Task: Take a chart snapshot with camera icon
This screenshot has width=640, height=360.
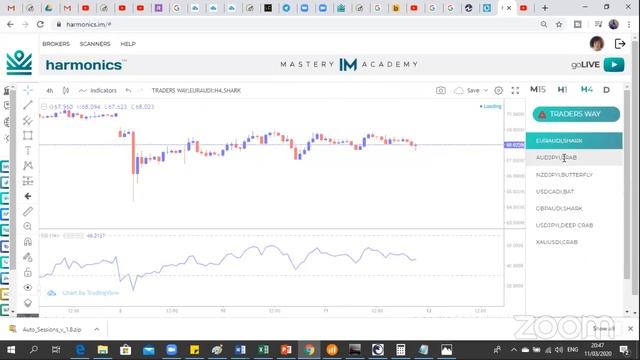Action: click(x=441, y=91)
